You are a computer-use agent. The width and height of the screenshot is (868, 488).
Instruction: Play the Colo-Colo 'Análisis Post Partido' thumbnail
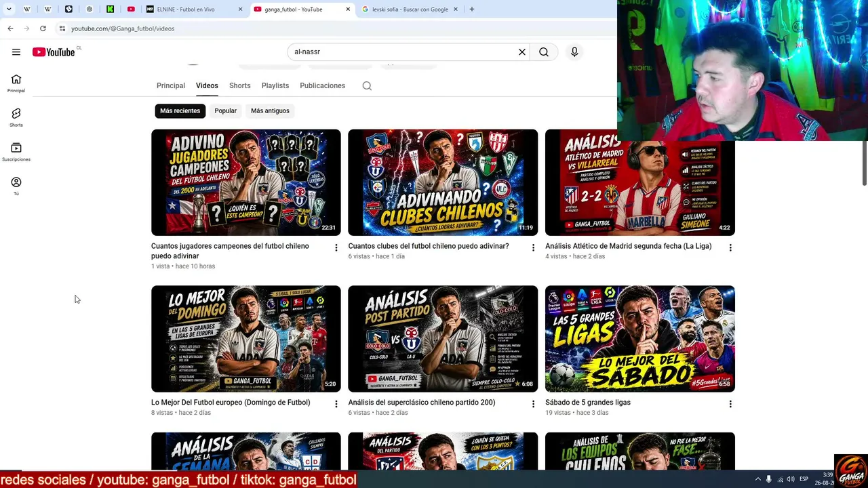(x=443, y=339)
